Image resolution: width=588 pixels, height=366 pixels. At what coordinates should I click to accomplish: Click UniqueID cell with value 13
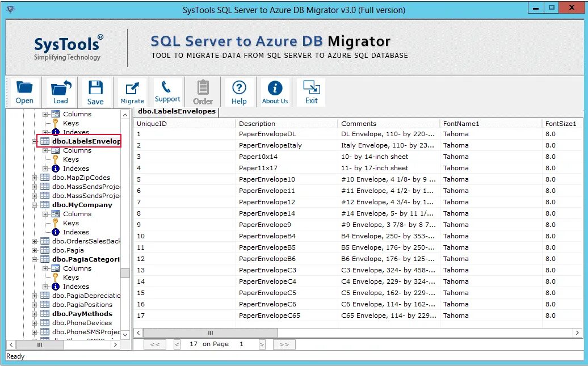pyautogui.click(x=184, y=270)
